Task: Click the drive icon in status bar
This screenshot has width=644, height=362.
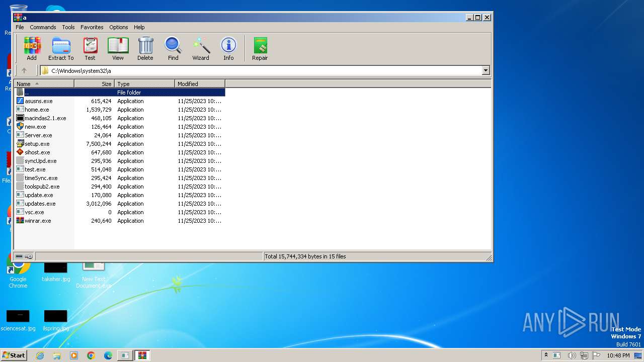Action: pos(19,256)
